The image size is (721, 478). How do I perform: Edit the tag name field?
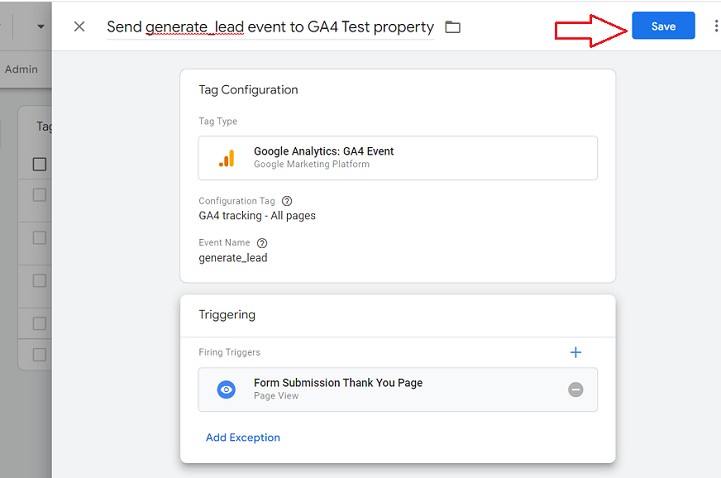270,27
